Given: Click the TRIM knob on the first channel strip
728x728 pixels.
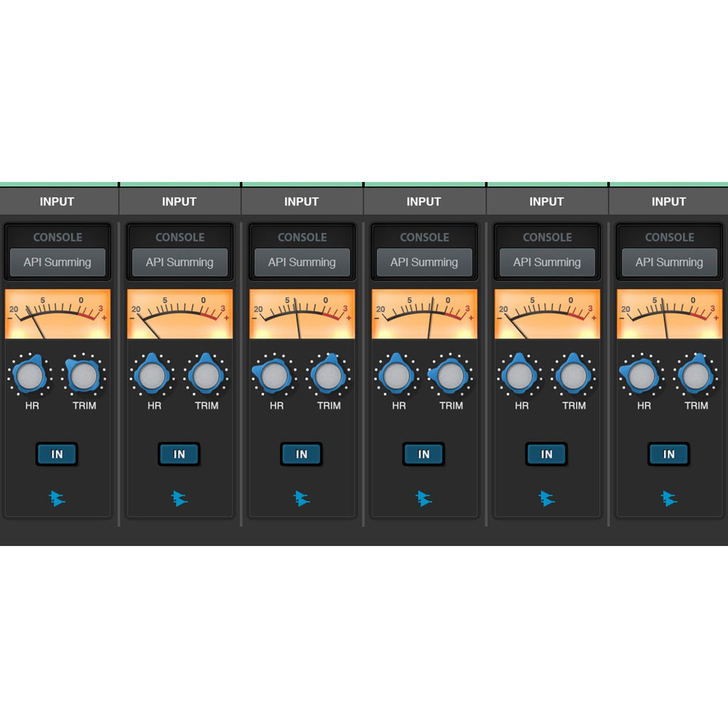Looking at the screenshot, I should [x=84, y=375].
